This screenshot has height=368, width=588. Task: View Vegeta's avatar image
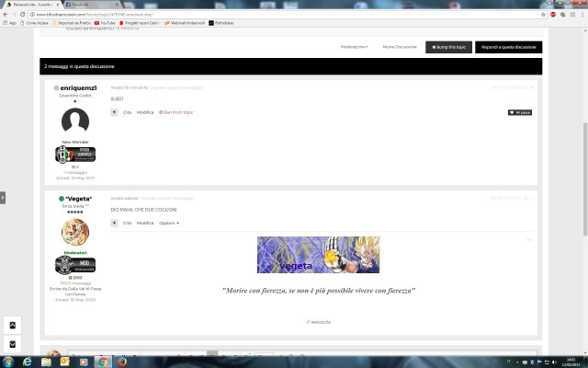click(x=75, y=232)
